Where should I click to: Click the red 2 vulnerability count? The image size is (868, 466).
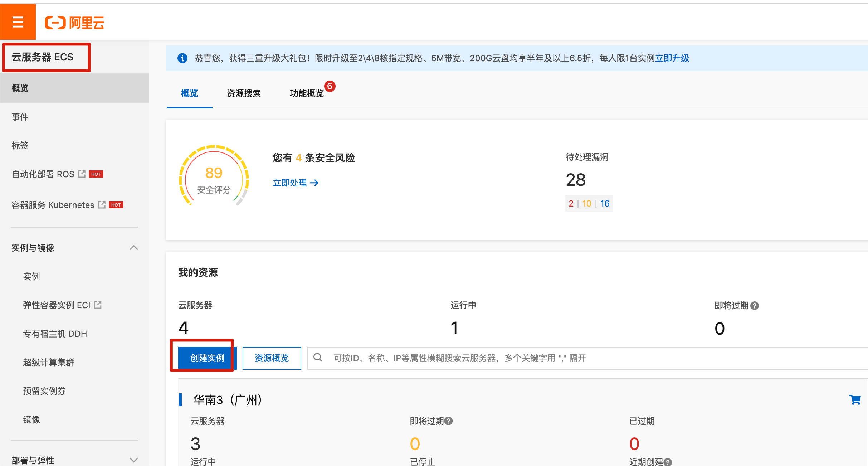571,204
